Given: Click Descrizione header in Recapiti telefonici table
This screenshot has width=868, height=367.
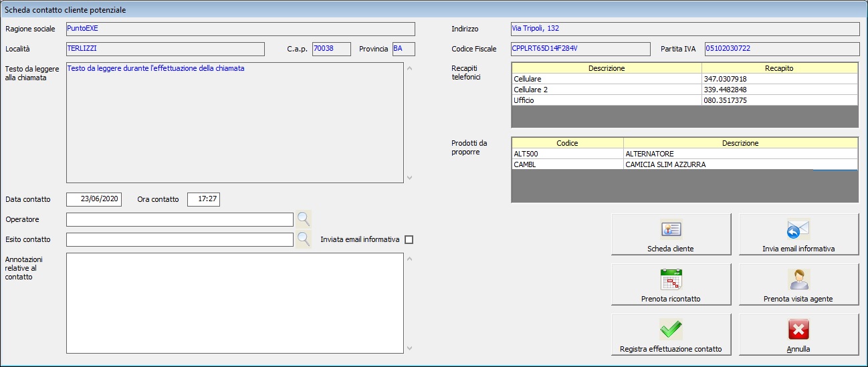Looking at the screenshot, I should (607, 68).
